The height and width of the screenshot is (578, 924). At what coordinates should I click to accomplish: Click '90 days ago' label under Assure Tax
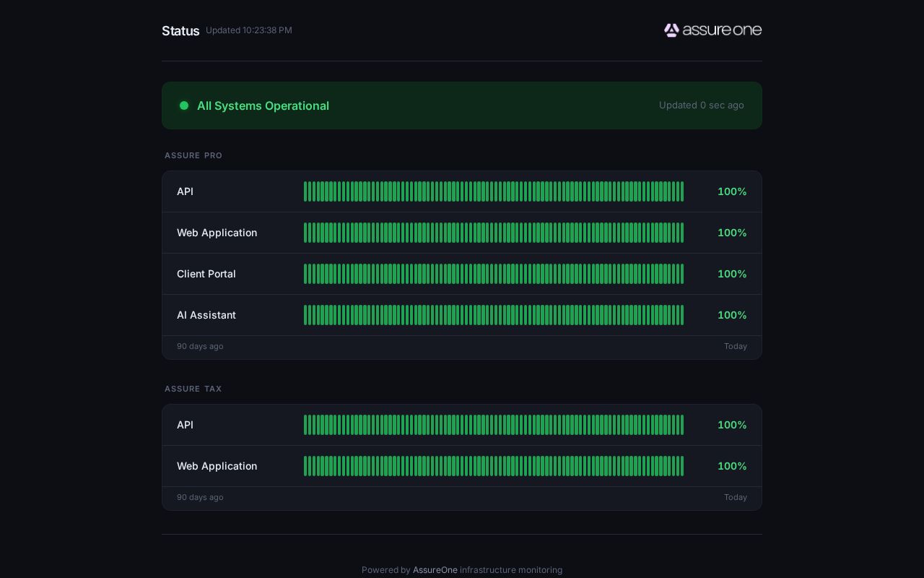200,498
